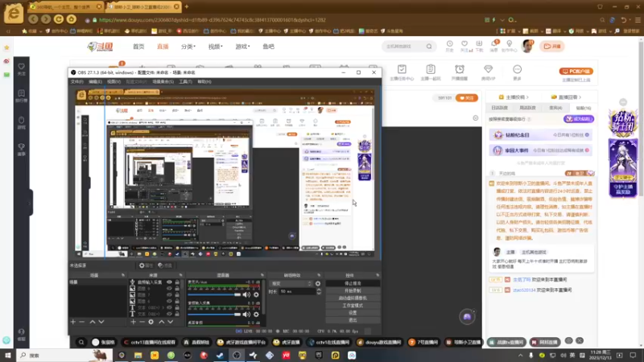
Task: Go back with the browser back arrow
Action: tap(33, 19)
